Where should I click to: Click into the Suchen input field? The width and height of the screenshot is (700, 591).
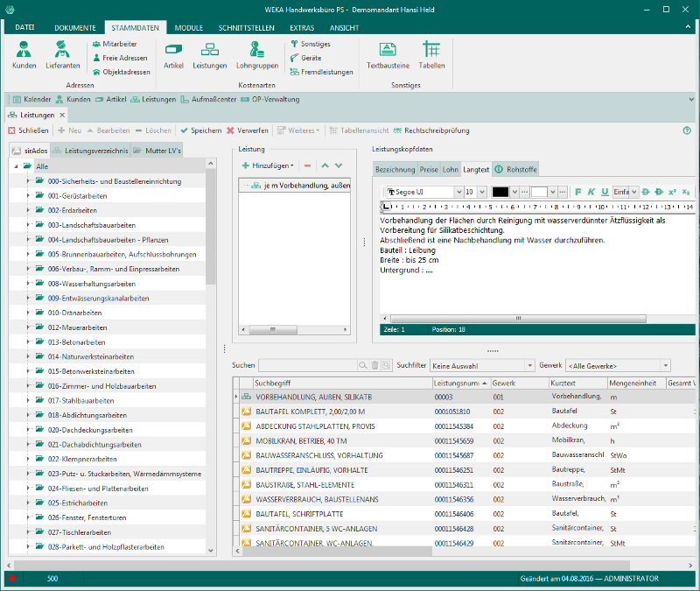308,365
